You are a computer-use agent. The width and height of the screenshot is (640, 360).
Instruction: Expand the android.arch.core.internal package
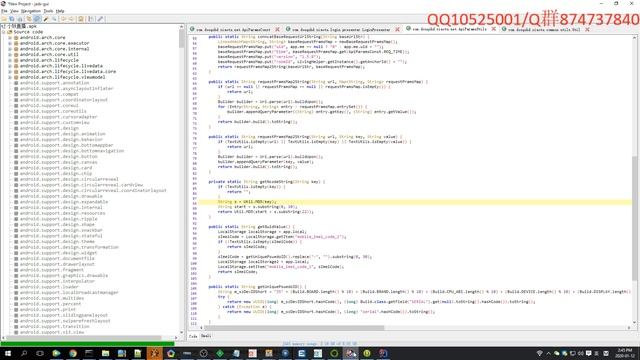10,49
